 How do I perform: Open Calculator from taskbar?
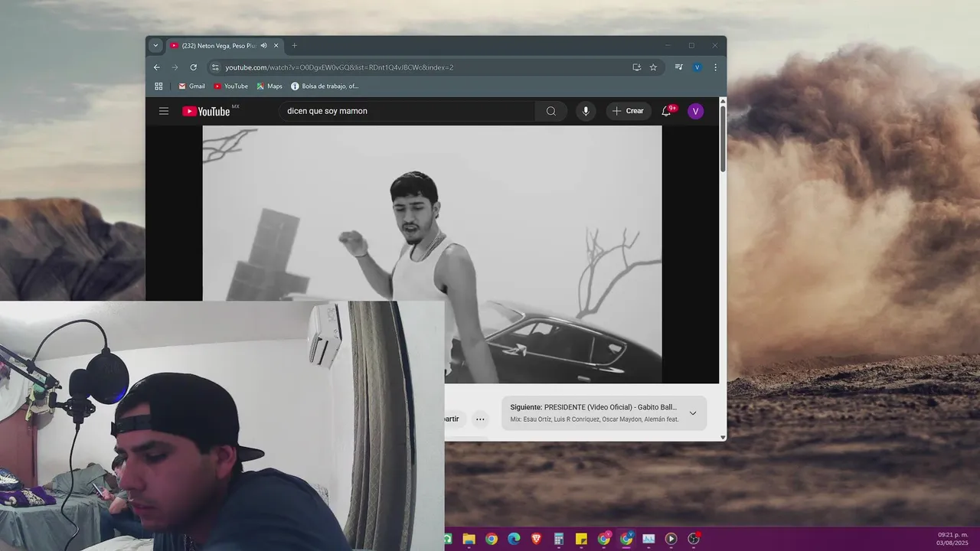click(559, 539)
